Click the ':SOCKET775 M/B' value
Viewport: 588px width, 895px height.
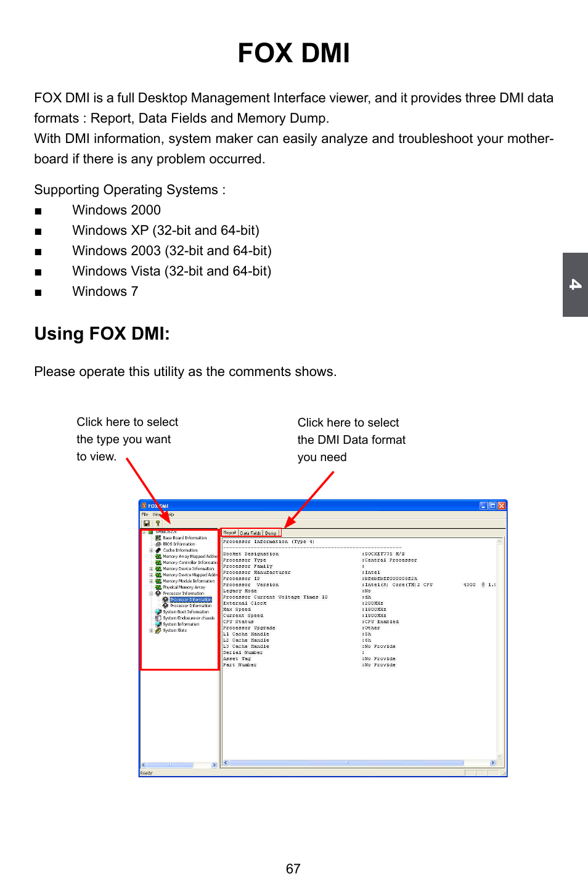[x=383, y=554]
